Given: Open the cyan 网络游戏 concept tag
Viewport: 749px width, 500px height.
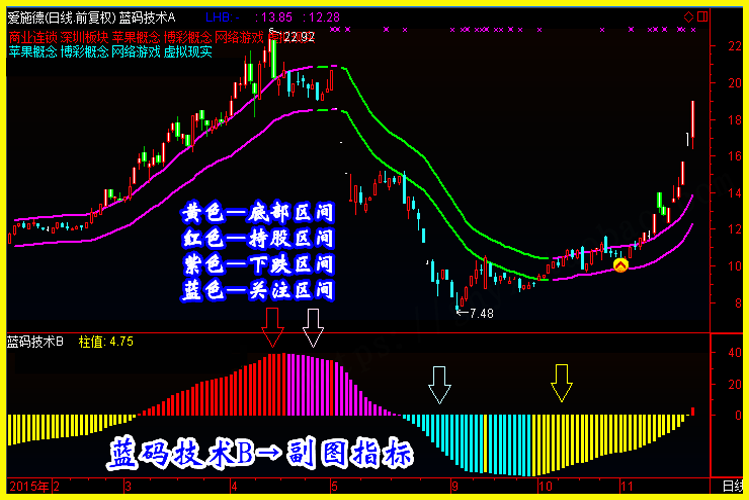Looking at the screenshot, I should (136, 52).
